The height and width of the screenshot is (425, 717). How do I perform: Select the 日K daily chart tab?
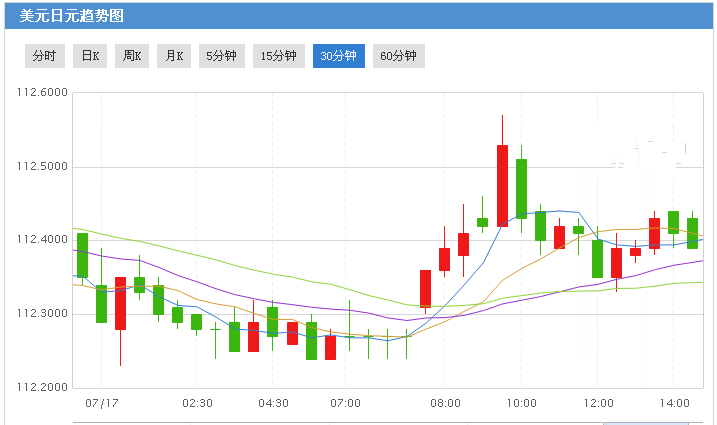pyautogui.click(x=90, y=56)
